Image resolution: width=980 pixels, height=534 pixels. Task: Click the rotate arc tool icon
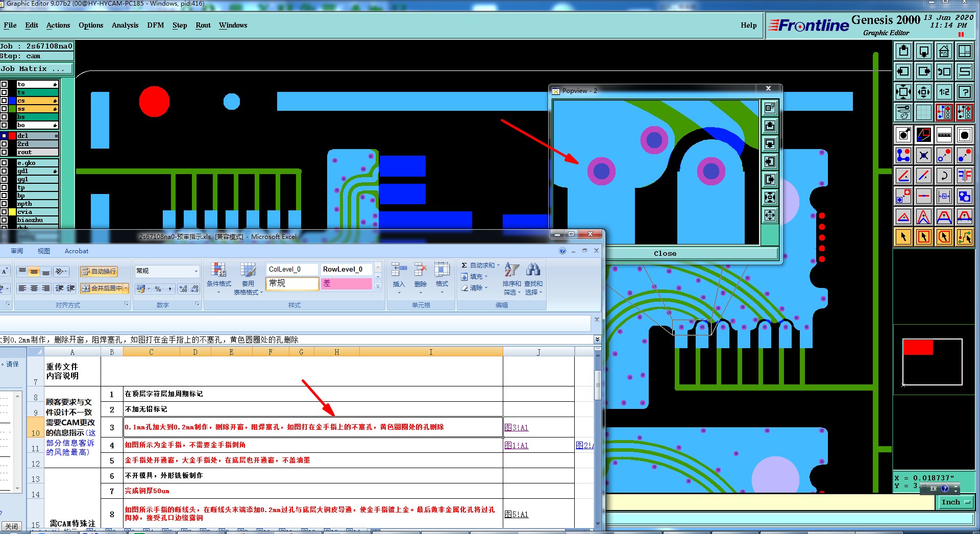pos(944,176)
